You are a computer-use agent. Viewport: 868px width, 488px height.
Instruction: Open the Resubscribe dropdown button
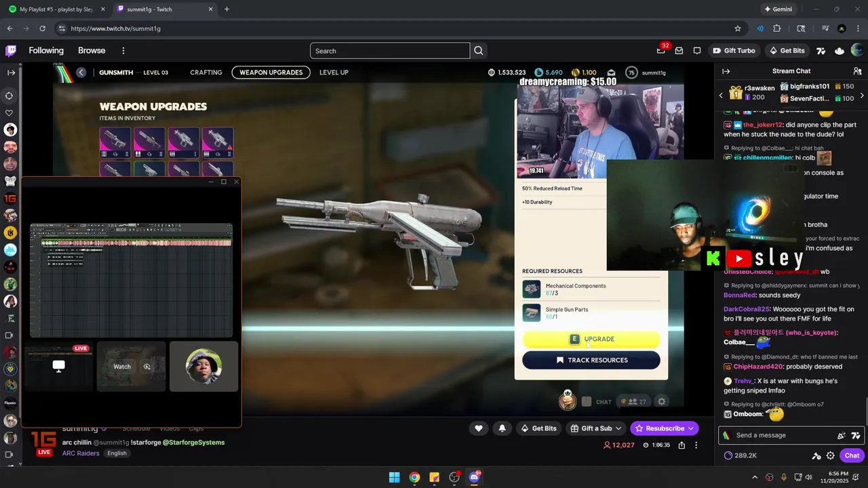(x=665, y=428)
